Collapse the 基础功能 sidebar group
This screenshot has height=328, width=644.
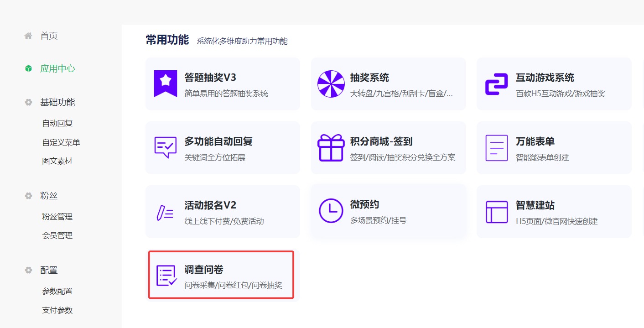point(57,103)
